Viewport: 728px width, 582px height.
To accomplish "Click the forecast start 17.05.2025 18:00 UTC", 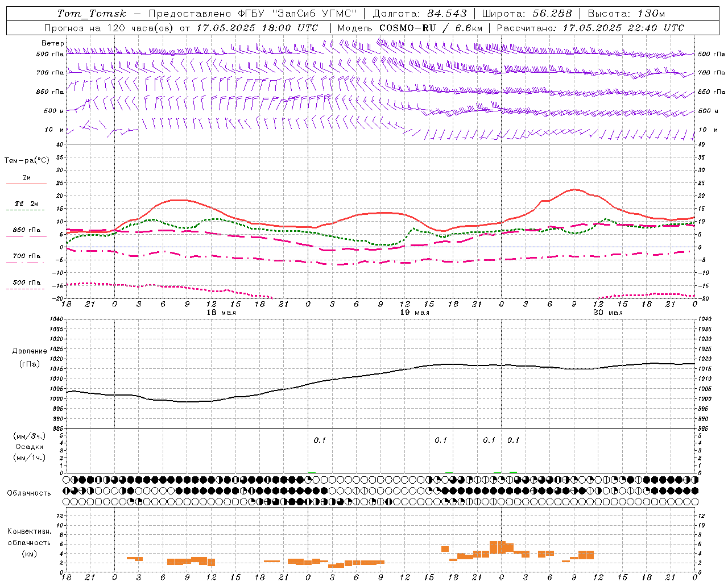I will point(257,28).
